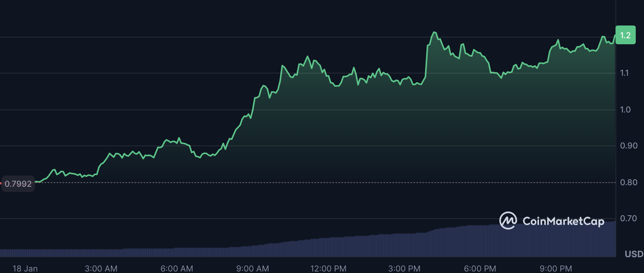Click the 0.90 price axis label

[628, 145]
